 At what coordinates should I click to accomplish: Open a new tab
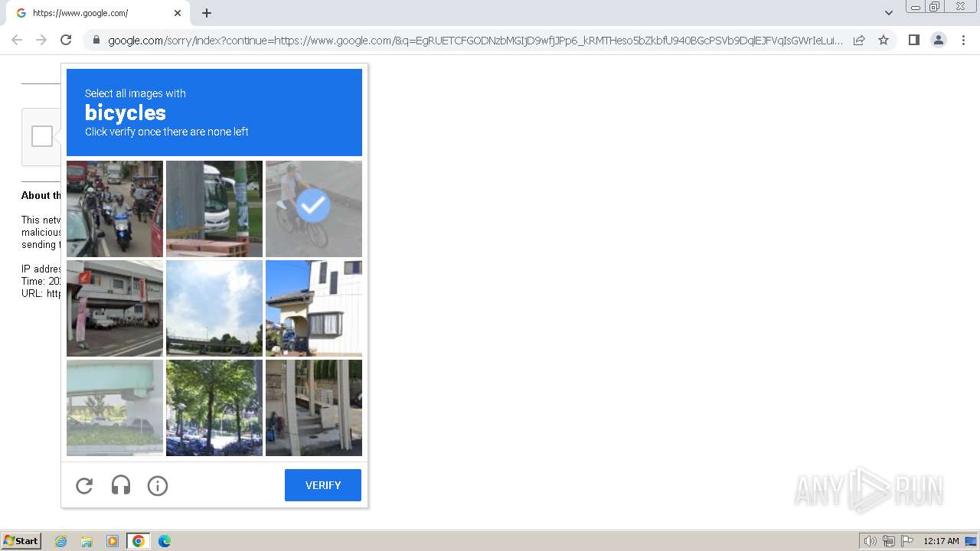pyautogui.click(x=207, y=13)
